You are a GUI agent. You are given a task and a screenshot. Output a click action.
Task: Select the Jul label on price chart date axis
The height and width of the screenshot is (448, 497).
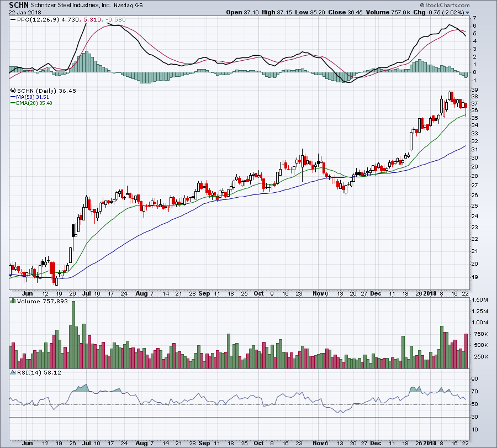click(87, 293)
